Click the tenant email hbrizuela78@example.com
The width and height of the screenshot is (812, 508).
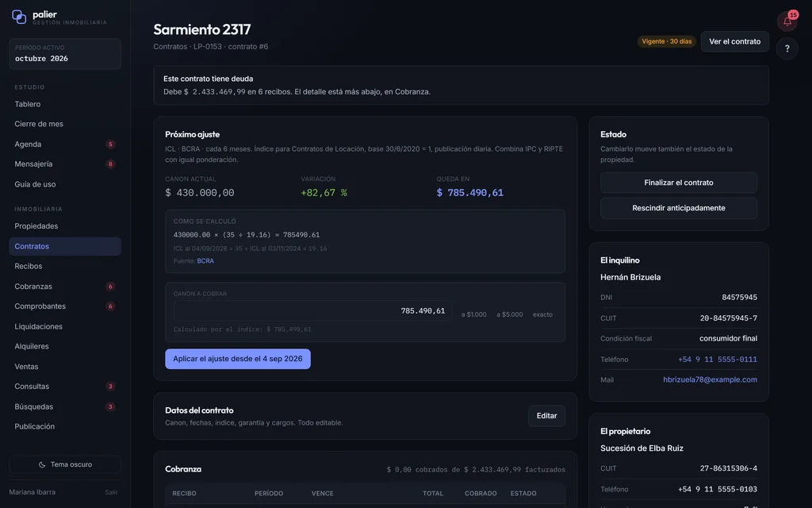coord(710,380)
